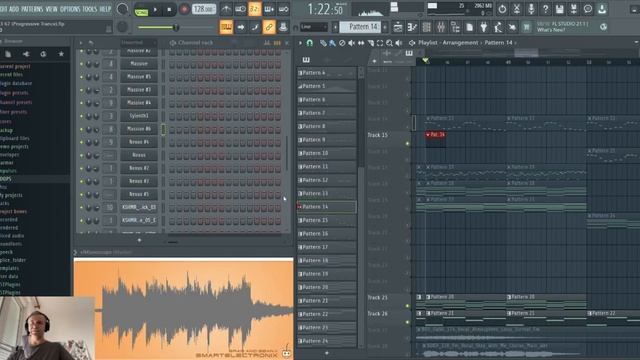Select the playlist Zoom magnifier tool

389,43
